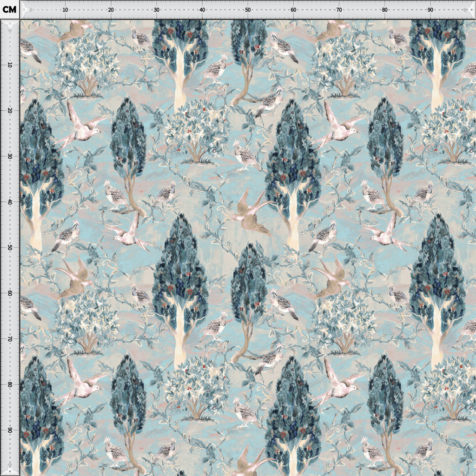Click the 50 mark on top ruler
The height and width of the screenshot is (476, 476).
[248, 10]
